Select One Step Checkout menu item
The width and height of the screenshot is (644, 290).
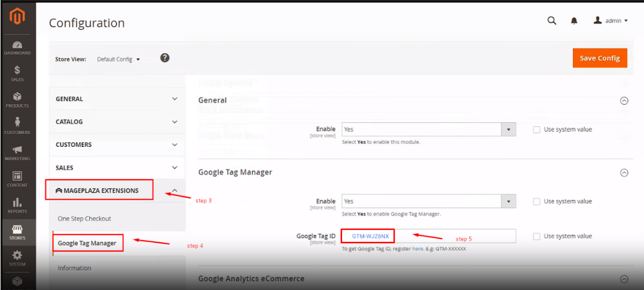85,219
